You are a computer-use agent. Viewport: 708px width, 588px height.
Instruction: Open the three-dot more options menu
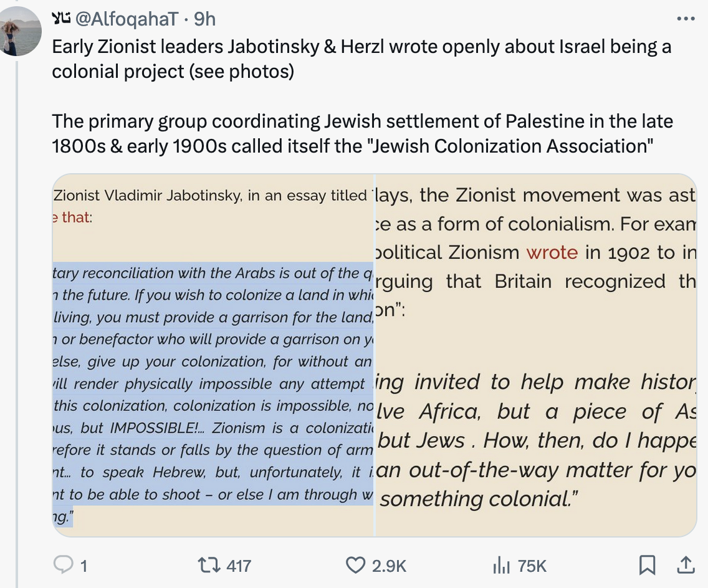point(686,19)
